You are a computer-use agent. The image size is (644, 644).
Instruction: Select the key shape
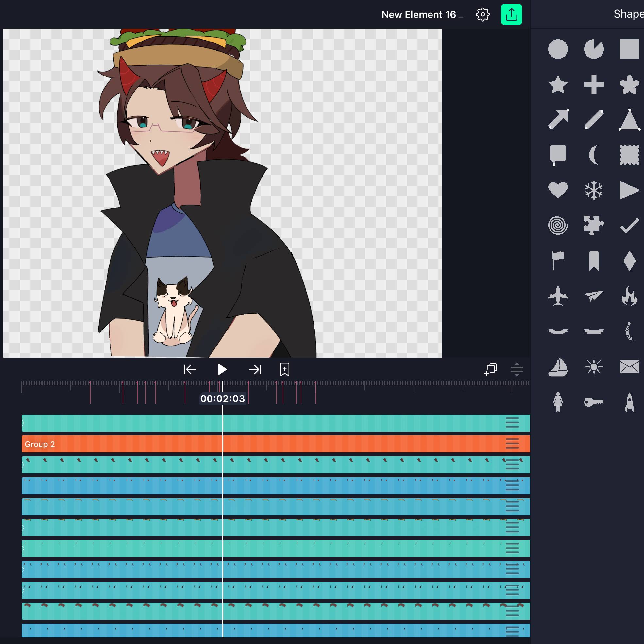click(x=594, y=402)
